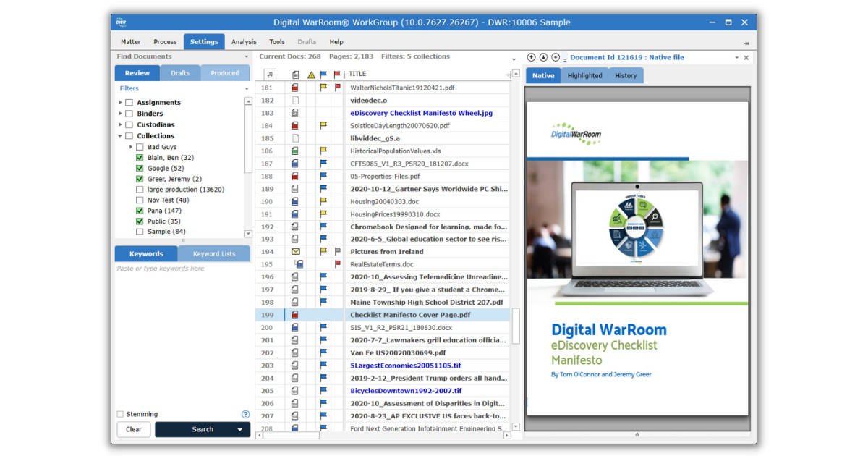Screen dimensions: 868x456
Task: Collapse the Collections filter group
Action: (122, 135)
